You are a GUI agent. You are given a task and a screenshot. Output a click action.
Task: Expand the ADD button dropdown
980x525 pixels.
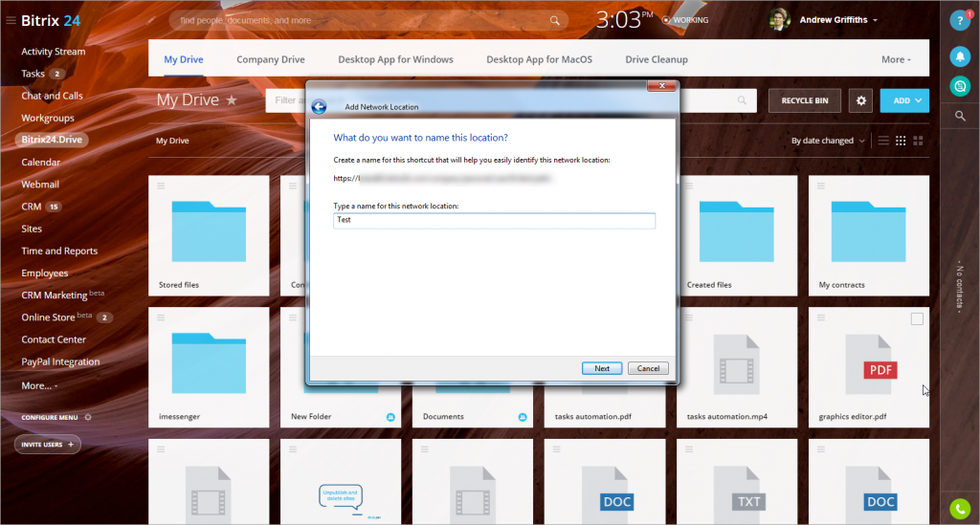click(x=918, y=100)
